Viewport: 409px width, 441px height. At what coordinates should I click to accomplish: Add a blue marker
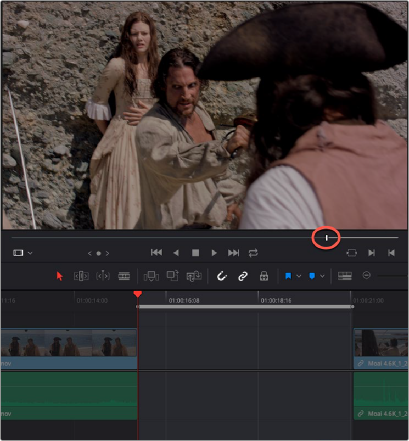(x=312, y=276)
